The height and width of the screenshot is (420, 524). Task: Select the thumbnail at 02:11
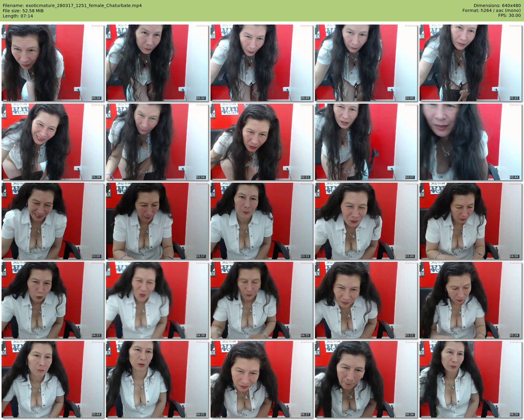pos(262,142)
